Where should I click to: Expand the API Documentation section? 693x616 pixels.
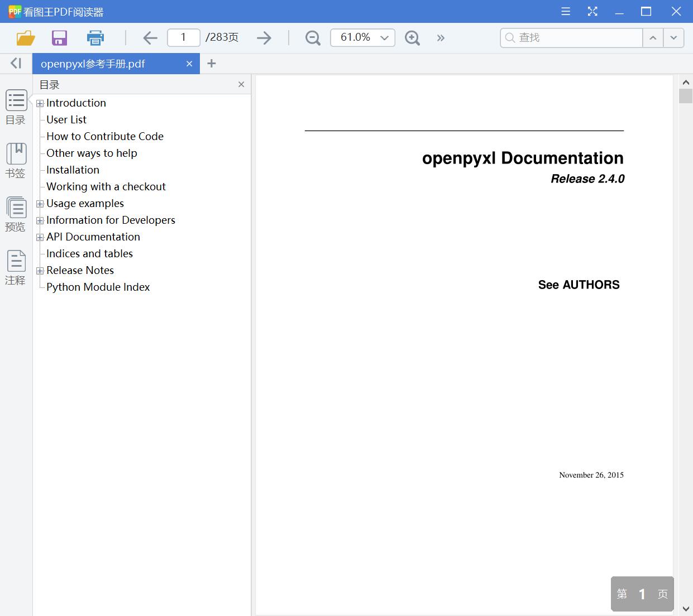click(x=40, y=237)
